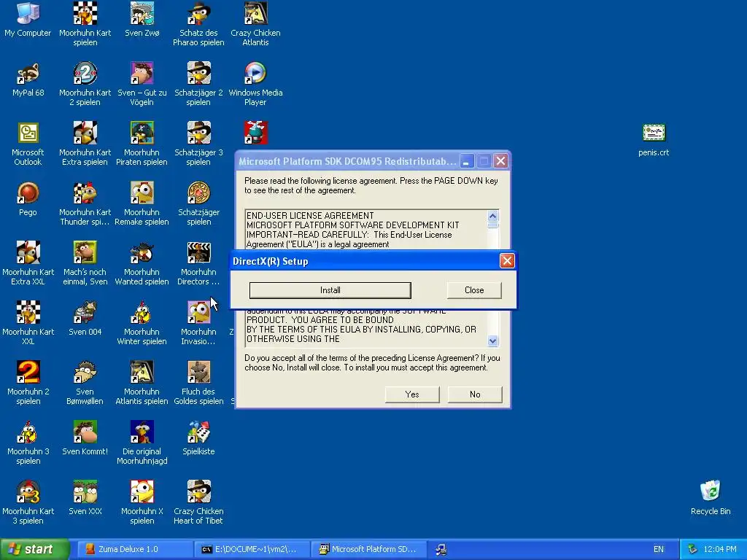747x560 pixels.
Task: Select Moorhuhn 2 spielen icon
Action: click(28, 383)
